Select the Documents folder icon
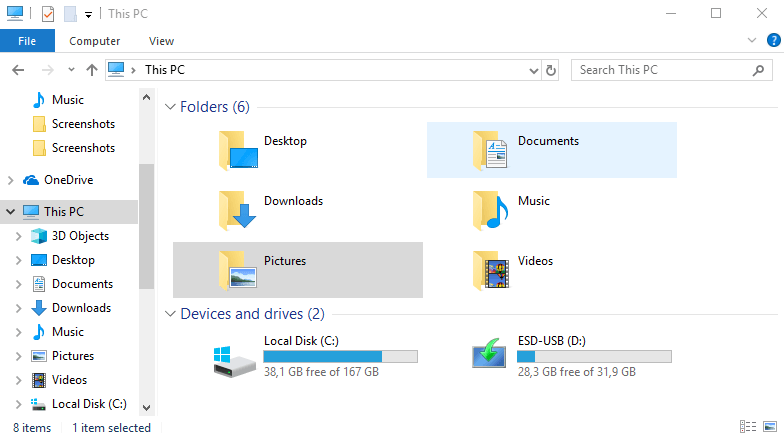 click(491, 150)
